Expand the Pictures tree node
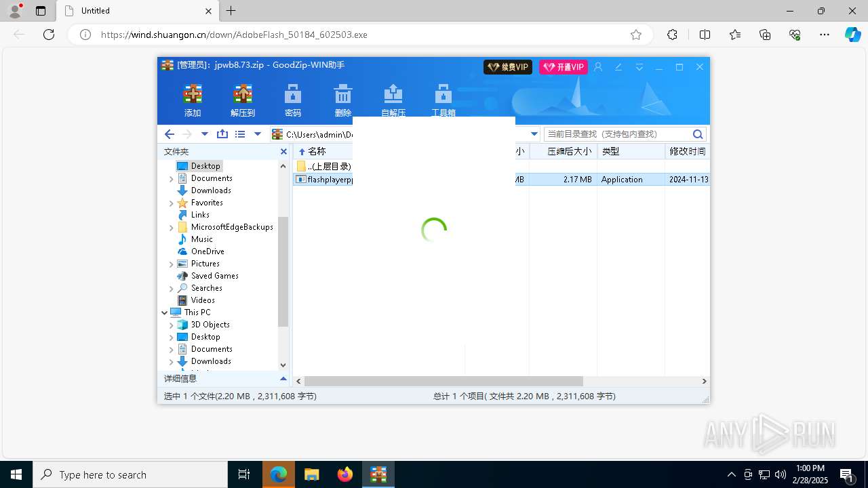Screen dimensions: 868x488 (x=171, y=264)
